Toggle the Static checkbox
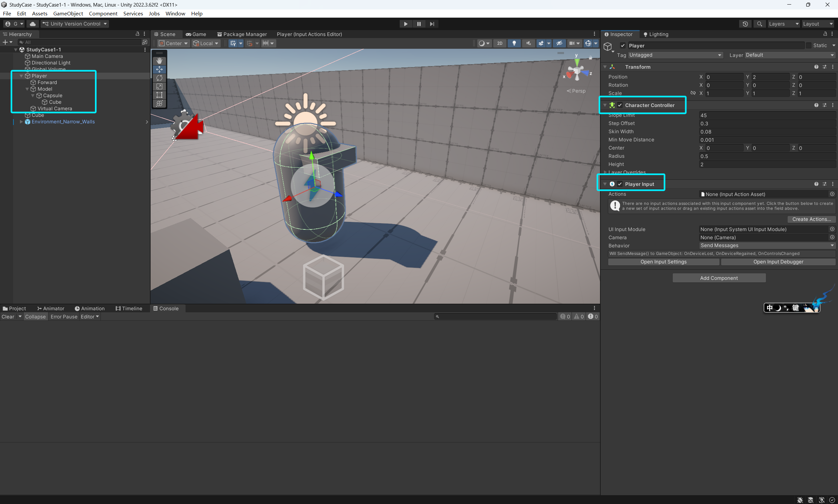The height and width of the screenshot is (504, 838). 809,45
